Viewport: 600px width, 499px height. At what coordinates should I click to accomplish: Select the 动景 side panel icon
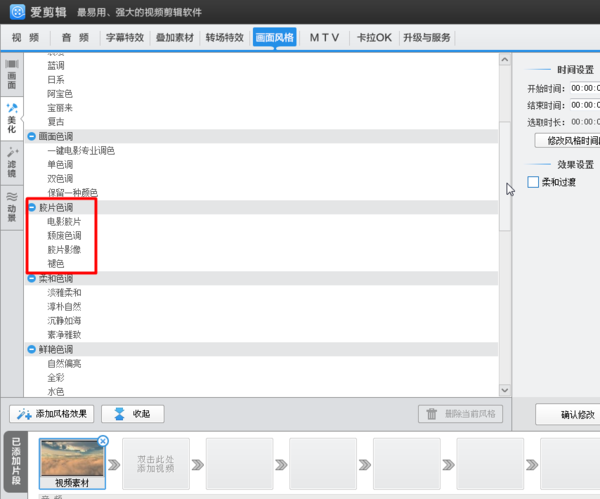tap(12, 207)
